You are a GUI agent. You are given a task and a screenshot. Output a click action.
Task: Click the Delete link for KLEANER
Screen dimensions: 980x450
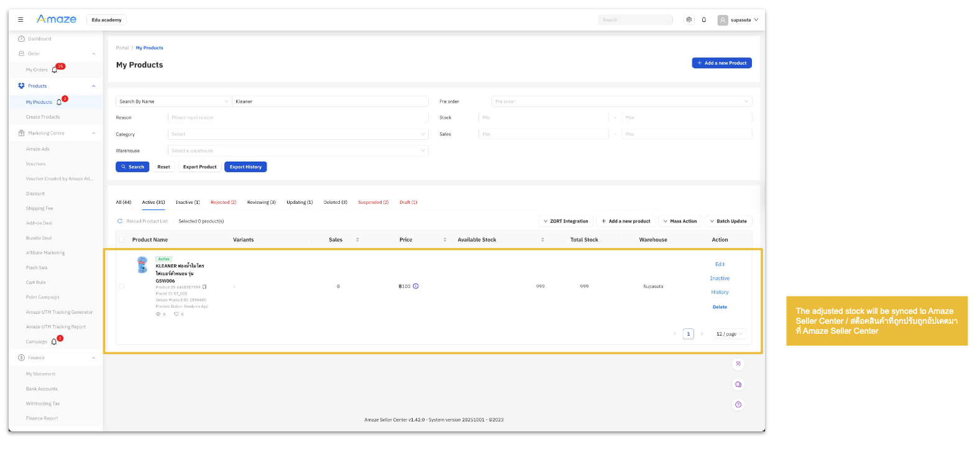point(720,307)
